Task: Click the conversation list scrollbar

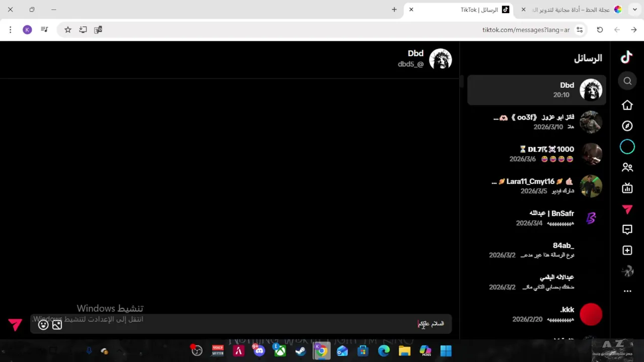Action: point(462,81)
